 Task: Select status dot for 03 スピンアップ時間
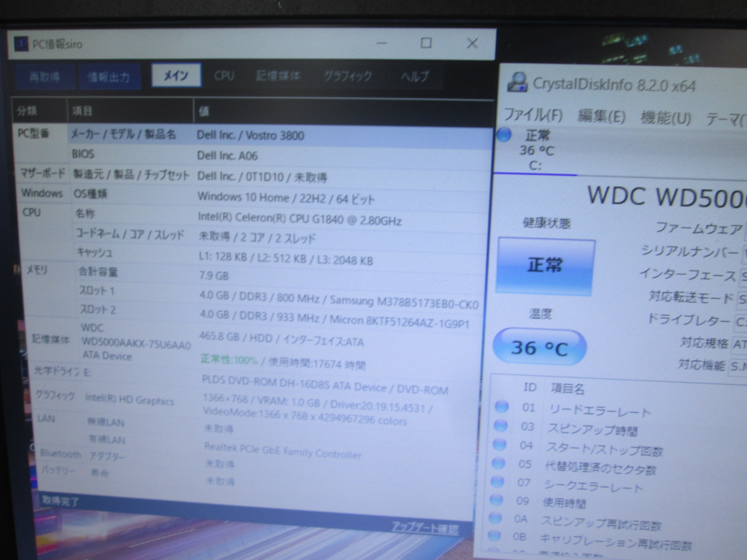pyautogui.click(x=500, y=426)
